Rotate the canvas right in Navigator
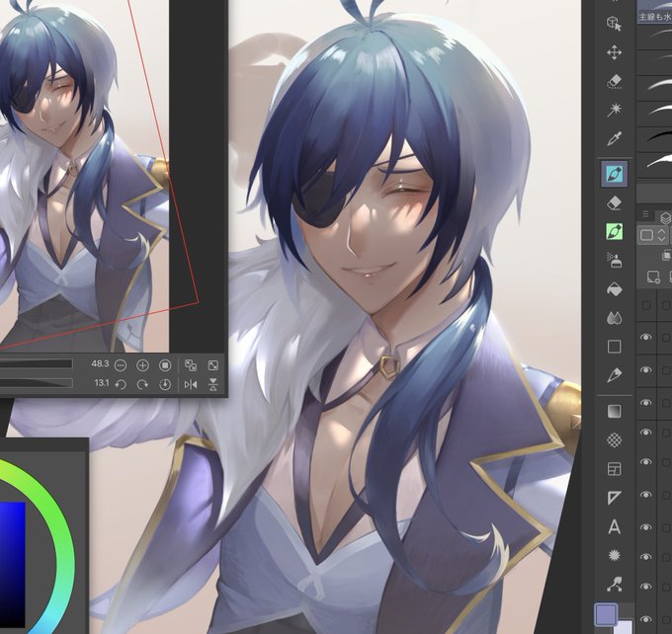Screen dimensions: 672x634 click(x=142, y=384)
